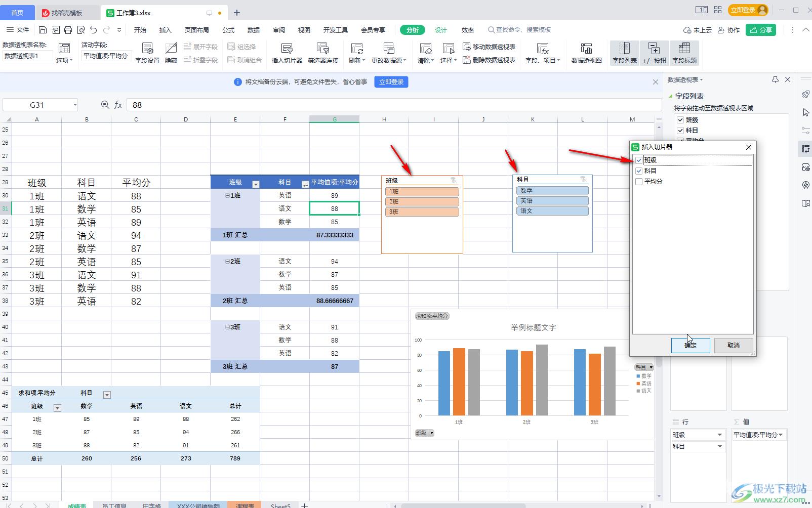Click the Undo arrow icon

(93, 30)
